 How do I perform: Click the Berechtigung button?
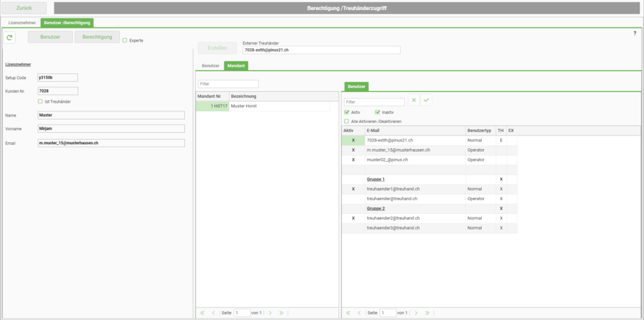click(x=97, y=37)
